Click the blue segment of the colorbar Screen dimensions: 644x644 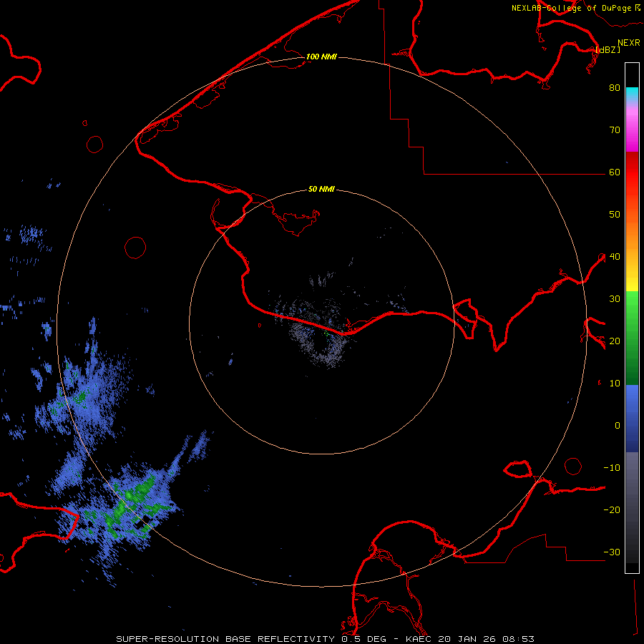point(632,418)
